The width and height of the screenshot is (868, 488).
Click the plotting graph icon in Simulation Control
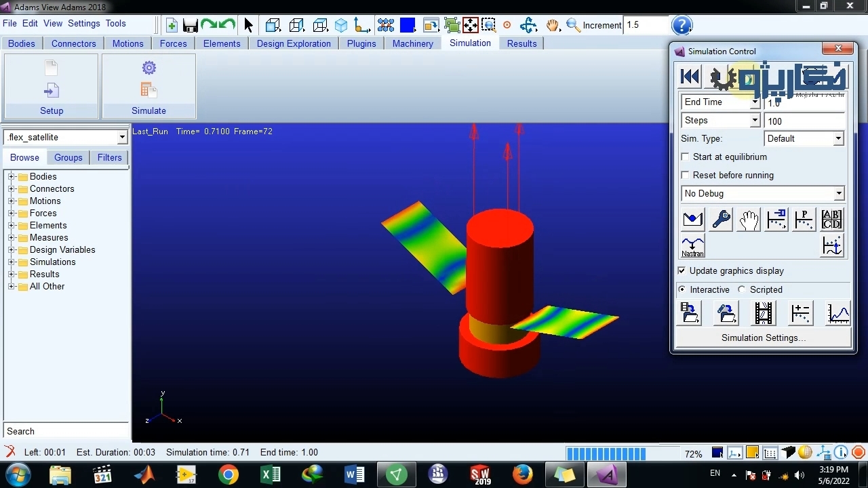[837, 313]
